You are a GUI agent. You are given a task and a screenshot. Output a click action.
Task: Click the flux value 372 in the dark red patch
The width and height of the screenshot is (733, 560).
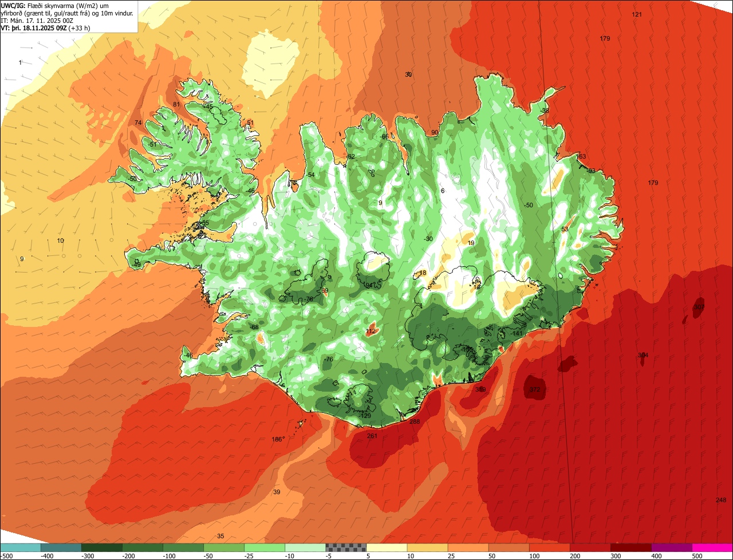535,389
